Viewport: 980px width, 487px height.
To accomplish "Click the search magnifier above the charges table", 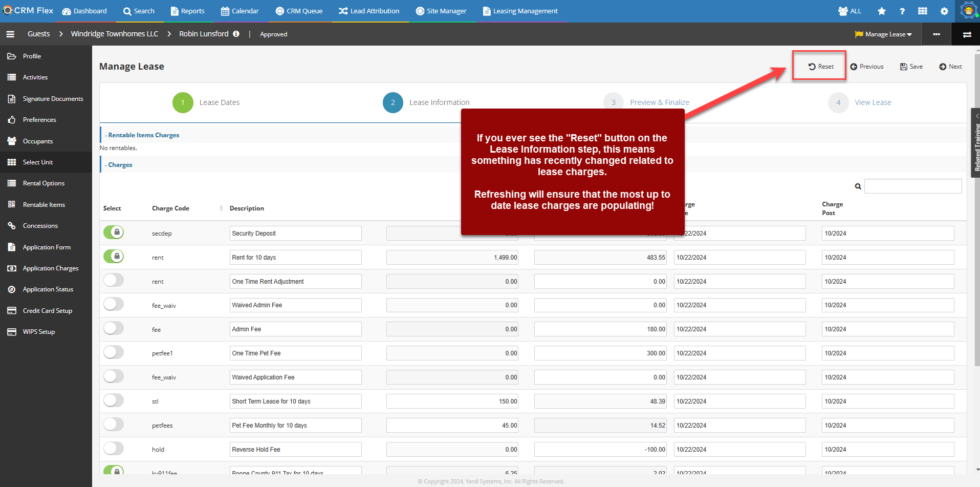I will 858,186.
